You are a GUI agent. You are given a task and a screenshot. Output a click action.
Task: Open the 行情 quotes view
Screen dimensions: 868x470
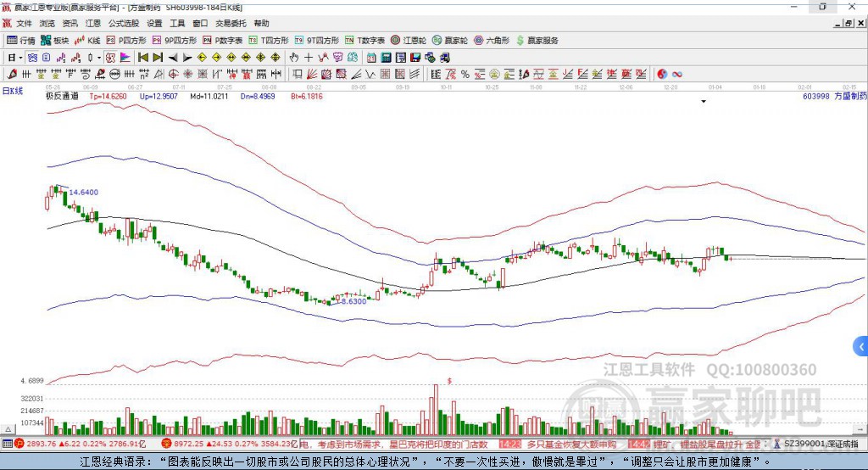(x=21, y=41)
